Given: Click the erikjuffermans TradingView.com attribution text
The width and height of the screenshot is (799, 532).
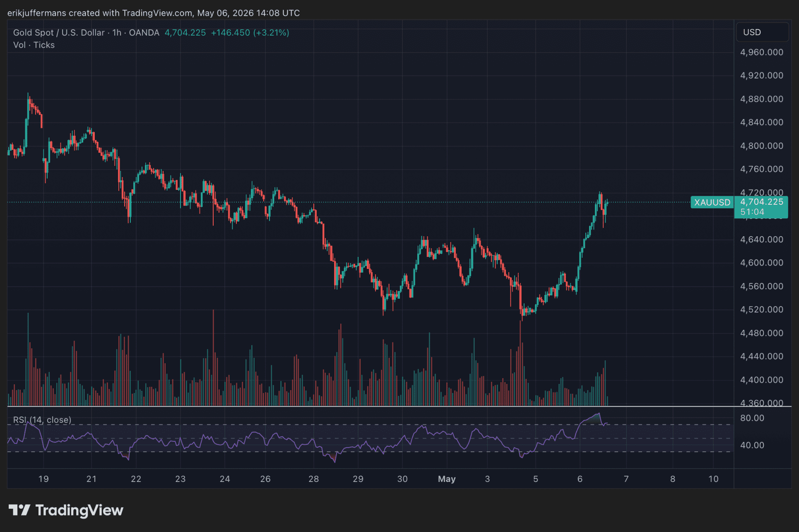Looking at the screenshot, I should 154,13.
